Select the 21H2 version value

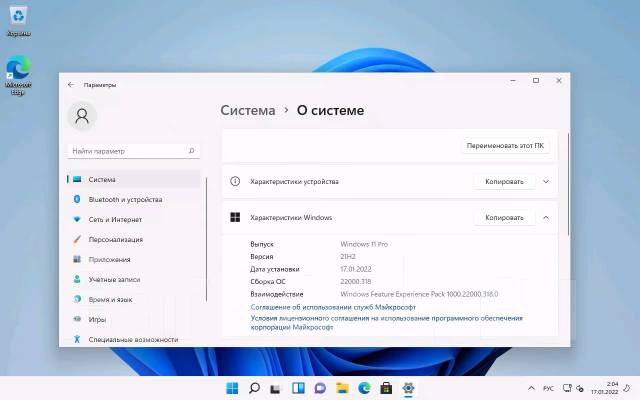[348, 256]
